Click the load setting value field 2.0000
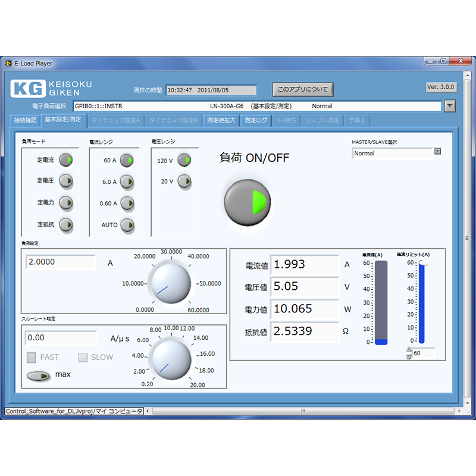 coord(60,262)
